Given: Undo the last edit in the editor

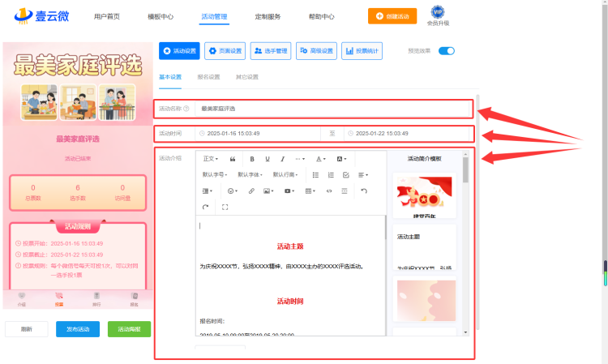Looking at the screenshot, I should (x=364, y=191).
